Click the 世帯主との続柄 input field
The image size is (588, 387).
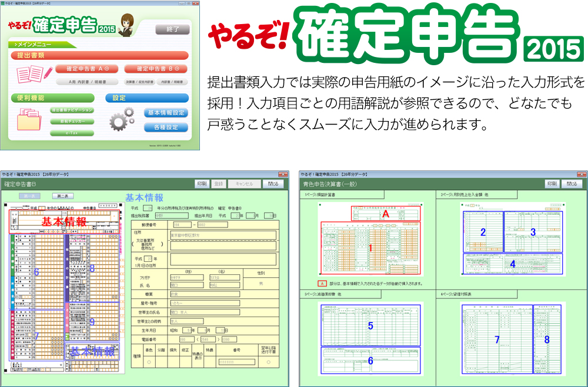click(187, 321)
